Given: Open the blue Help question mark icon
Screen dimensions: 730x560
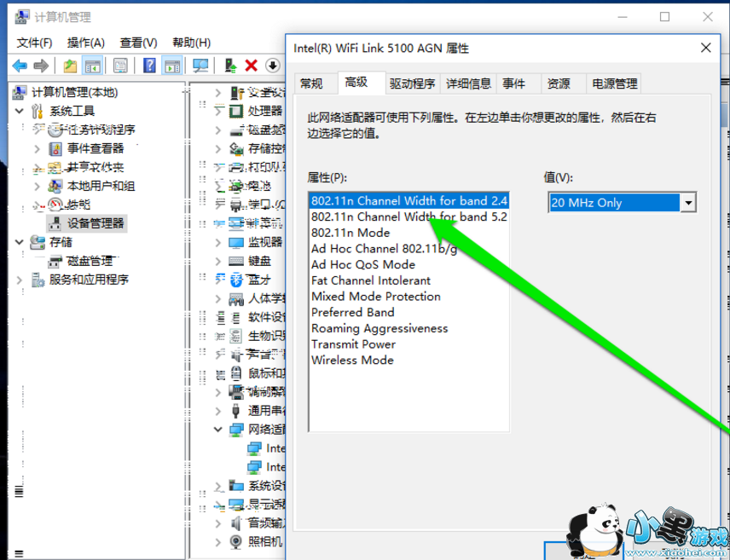Looking at the screenshot, I should pos(149,66).
